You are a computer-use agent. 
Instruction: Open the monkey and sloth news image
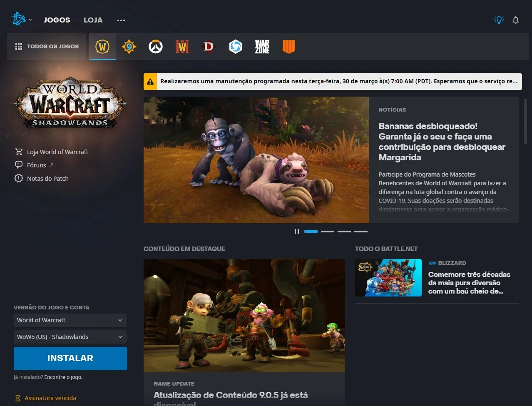(256, 160)
